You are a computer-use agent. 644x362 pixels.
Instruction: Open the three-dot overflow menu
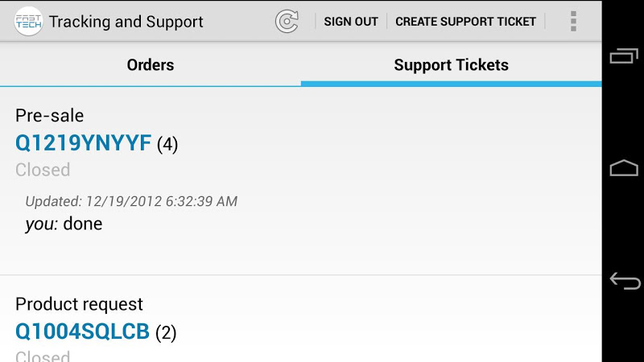click(x=573, y=22)
